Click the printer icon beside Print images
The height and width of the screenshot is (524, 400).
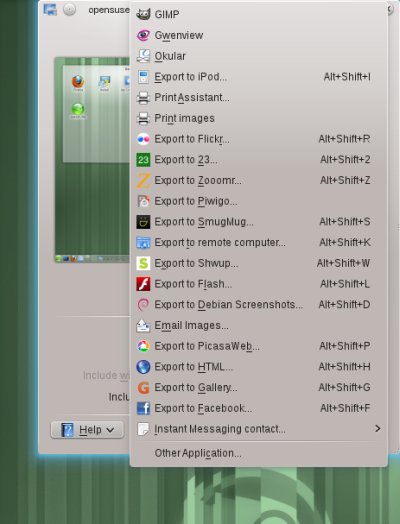(x=143, y=118)
